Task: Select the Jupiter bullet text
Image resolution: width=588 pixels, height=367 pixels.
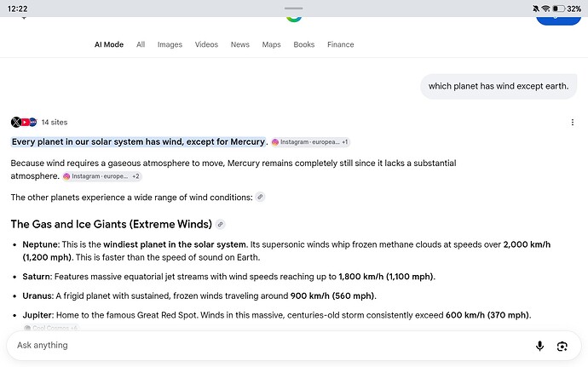Action: tap(277, 315)
